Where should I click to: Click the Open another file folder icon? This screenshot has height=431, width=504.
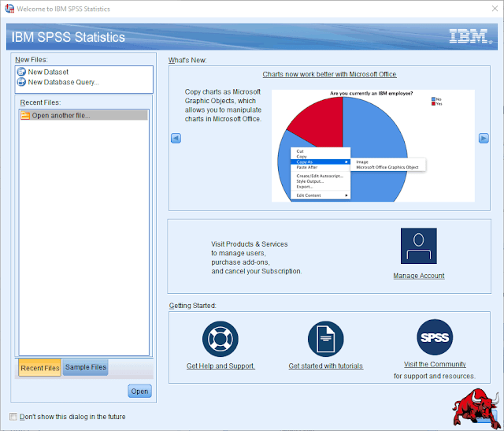25,116
